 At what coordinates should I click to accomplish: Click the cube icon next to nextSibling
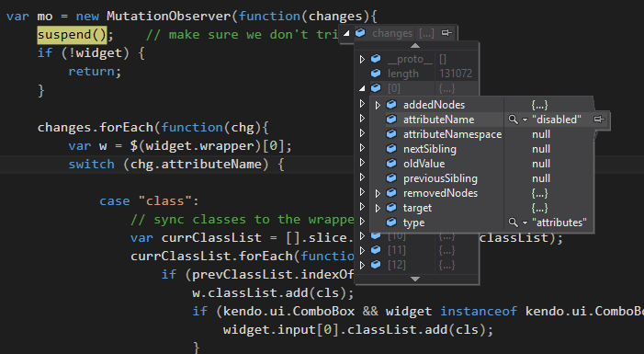392,149
